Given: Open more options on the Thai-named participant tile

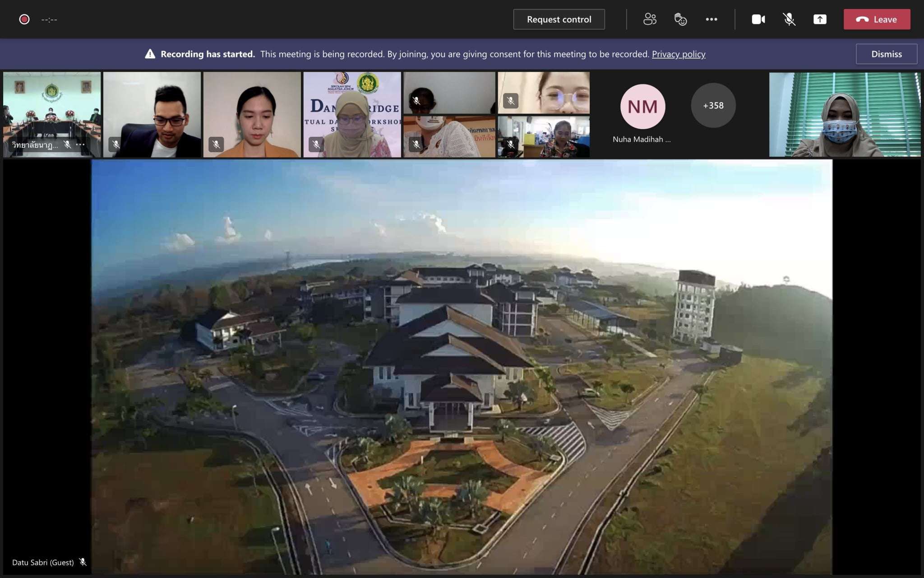Looking at the screenshot, I should [81, 144].
